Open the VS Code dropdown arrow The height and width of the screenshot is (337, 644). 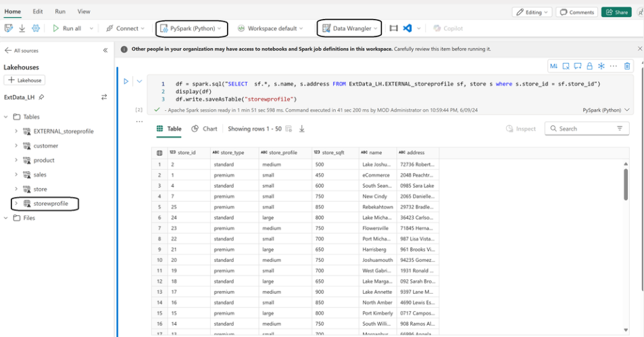click(418, 28)
